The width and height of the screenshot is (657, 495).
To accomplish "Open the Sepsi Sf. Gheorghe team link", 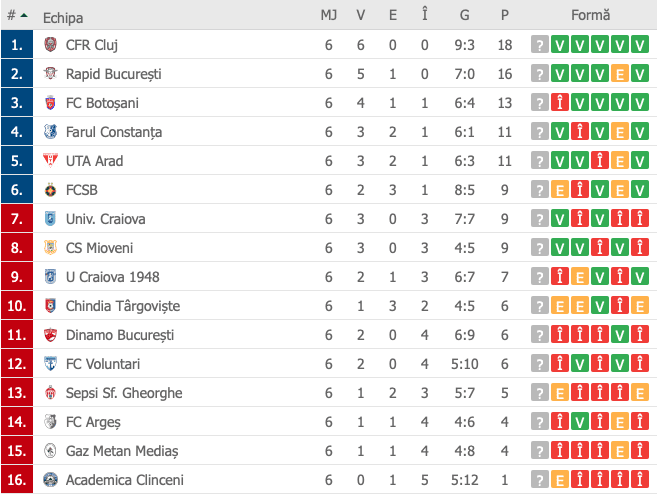I will pos(124,393).
